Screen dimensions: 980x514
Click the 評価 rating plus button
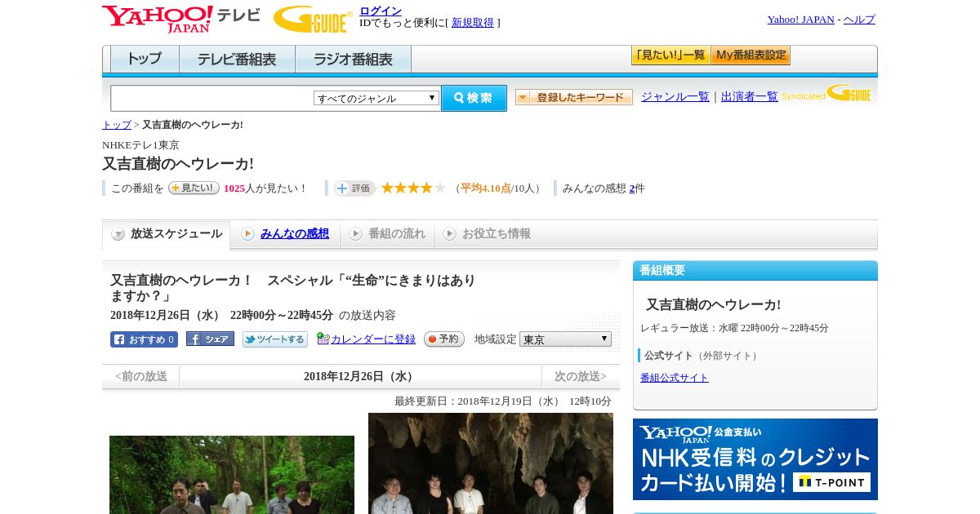click(354, 188)
